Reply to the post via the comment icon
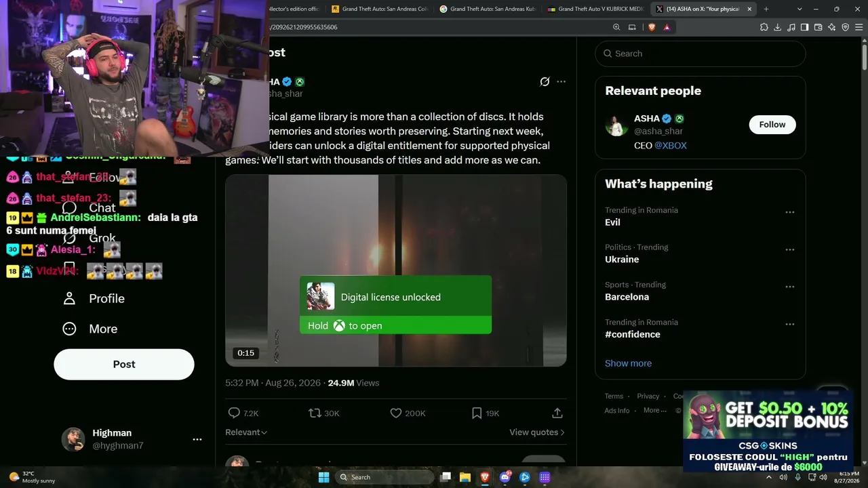Image resolution: width=868 pixels, height=488 pixels. (x=234, y=413)
